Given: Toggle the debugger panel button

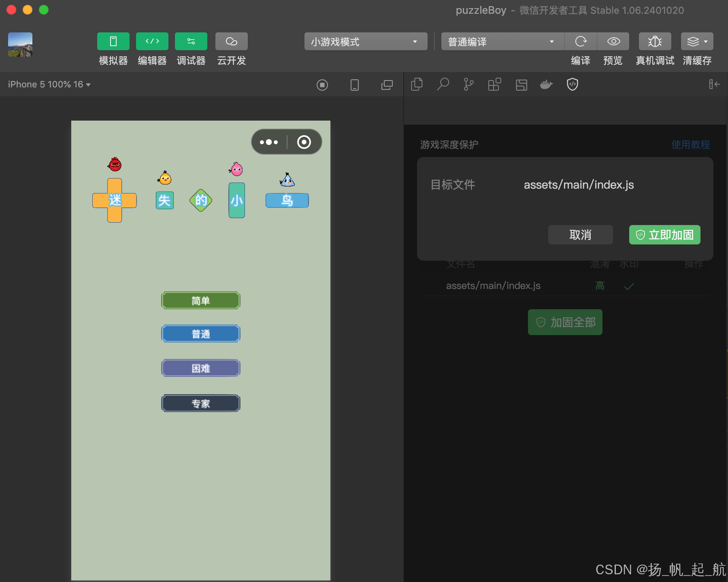Looking at the screenshot, I should (191, 41).
